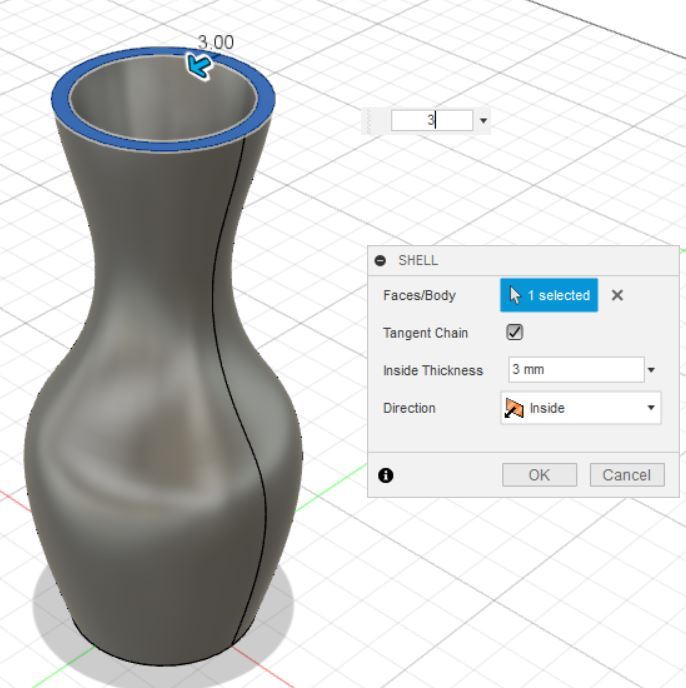This screenshot has width=686, height=688.
Task: Open the Direction dropdown
Action: (x=580, y=408)
